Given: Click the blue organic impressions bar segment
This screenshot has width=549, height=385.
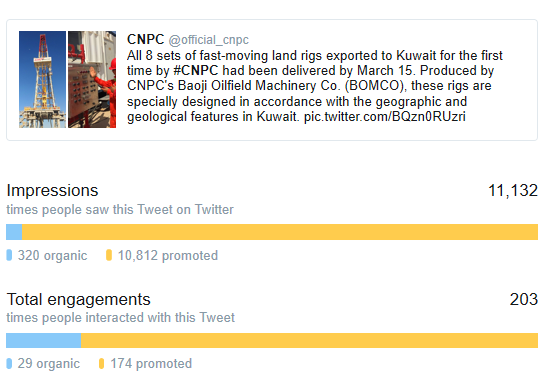Looking at the screenshot, I should [x=14, y=232].
